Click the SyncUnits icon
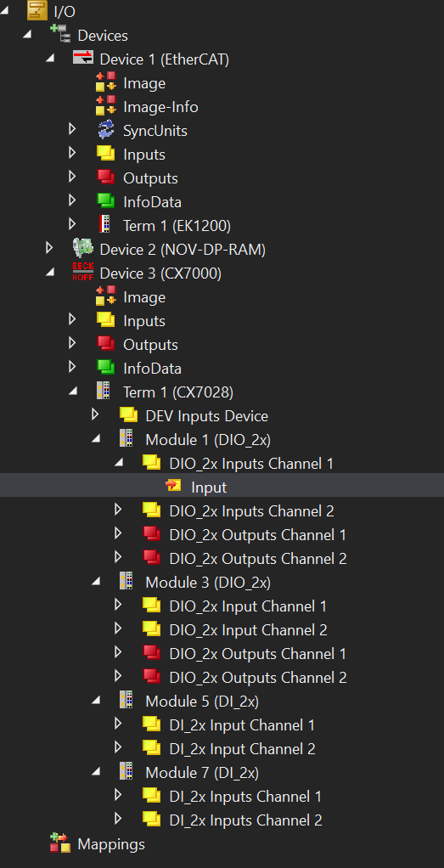444x868 pixels. point(106,130)
